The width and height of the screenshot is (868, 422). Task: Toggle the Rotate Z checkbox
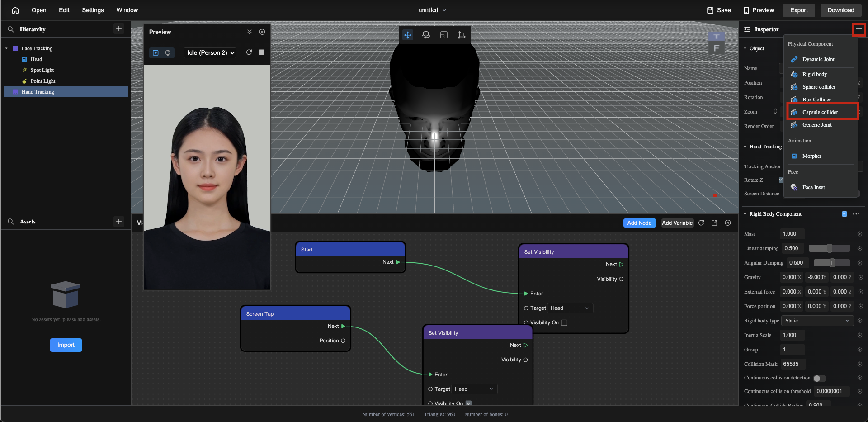781,180
